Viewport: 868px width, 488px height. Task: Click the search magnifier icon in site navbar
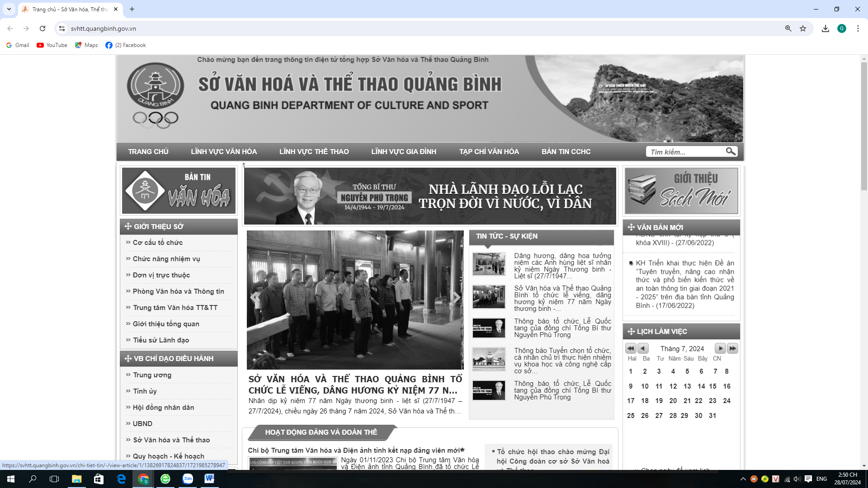[x=730, y=151]
